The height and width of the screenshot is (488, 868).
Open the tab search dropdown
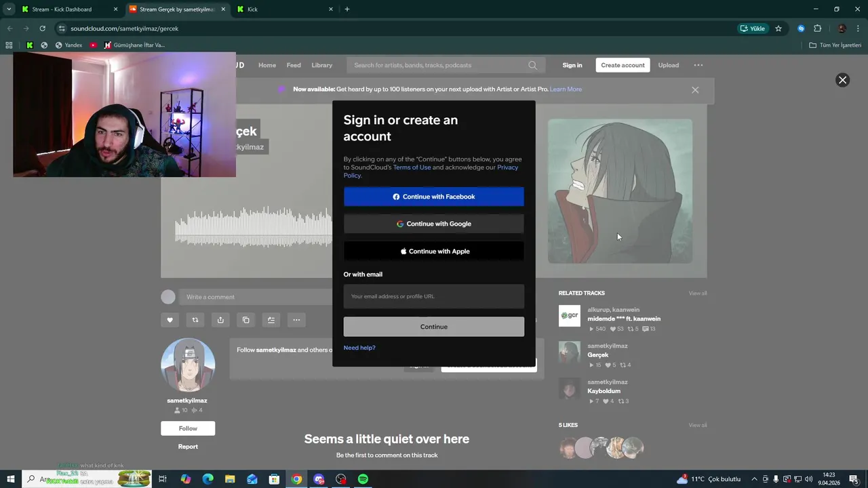(9, 9)
